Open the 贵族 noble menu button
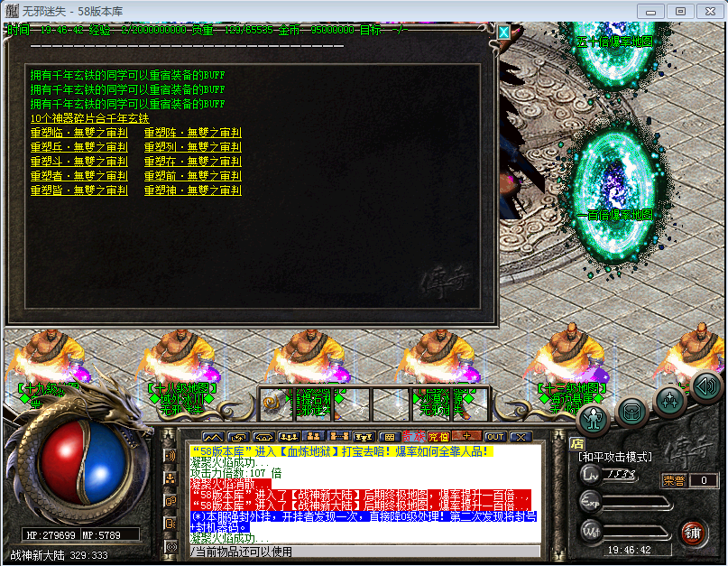 (414, 436)
